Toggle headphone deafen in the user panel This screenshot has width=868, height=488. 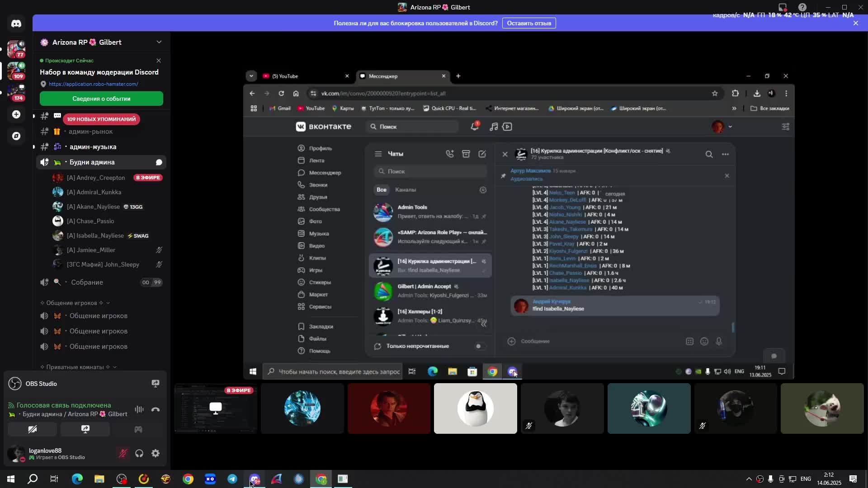(139, 453)
